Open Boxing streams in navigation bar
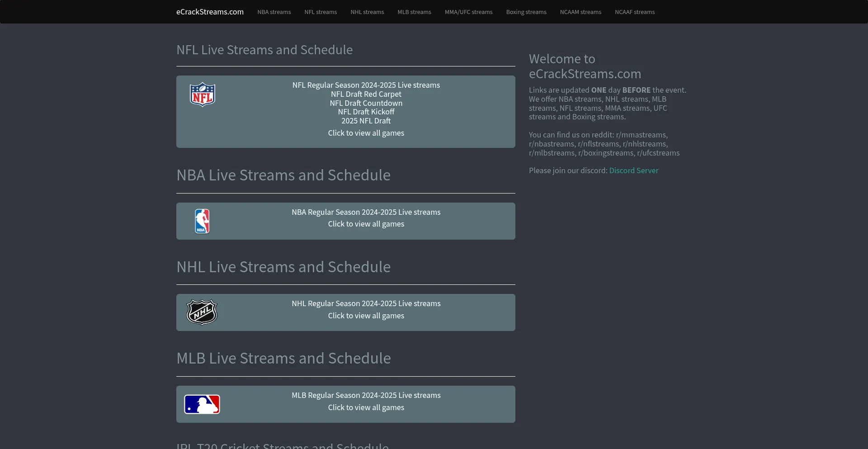 point(526,12)
